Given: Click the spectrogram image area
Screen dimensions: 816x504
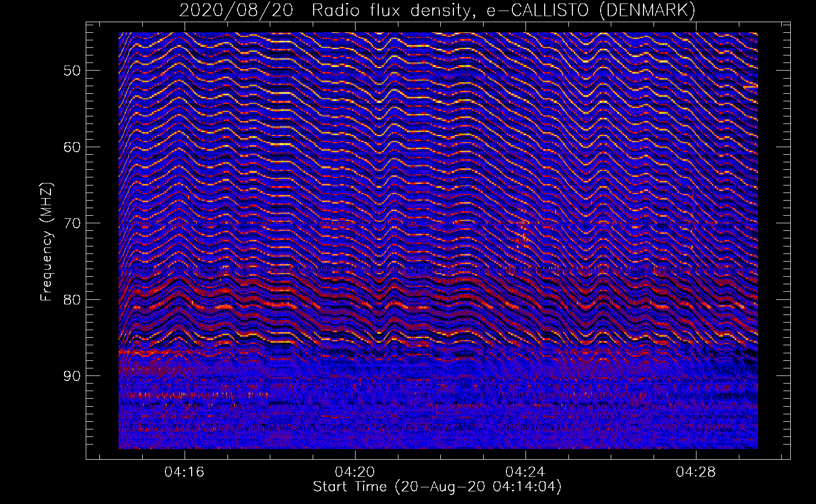Looking at the screenshot, I should click(438, 240).
